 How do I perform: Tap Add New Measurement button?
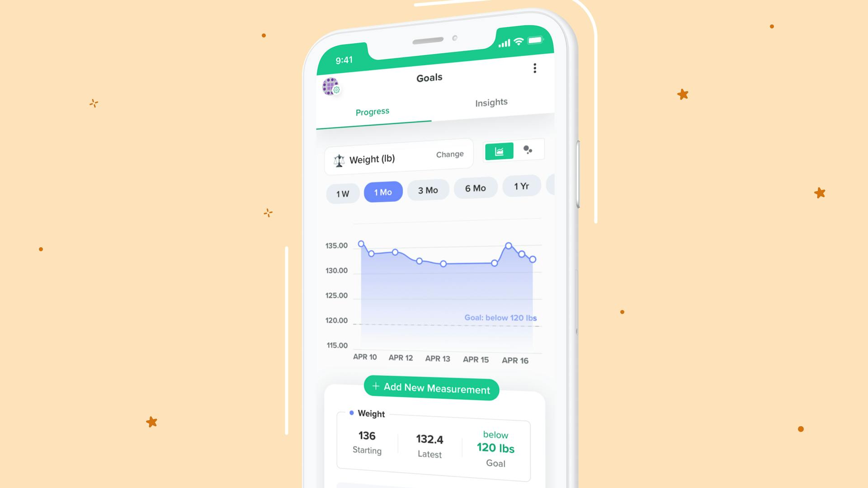[x=431, y=389]
